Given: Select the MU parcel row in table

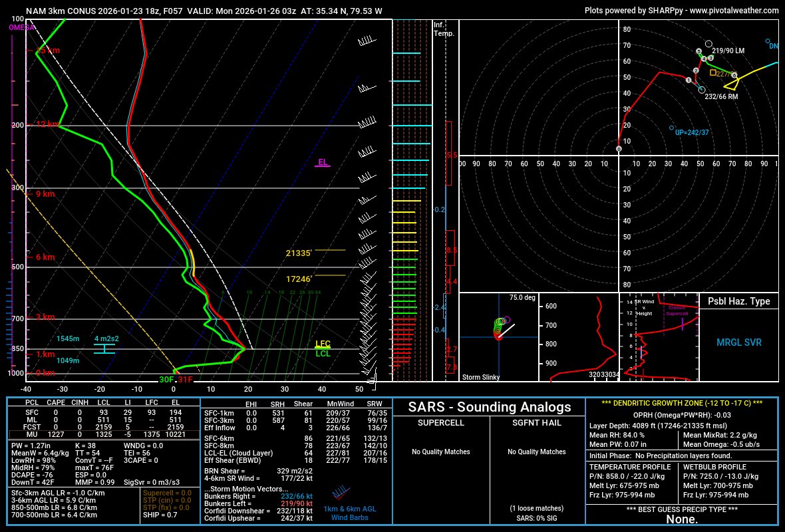Looking at the screenshot, I should [x=104, y=434].
